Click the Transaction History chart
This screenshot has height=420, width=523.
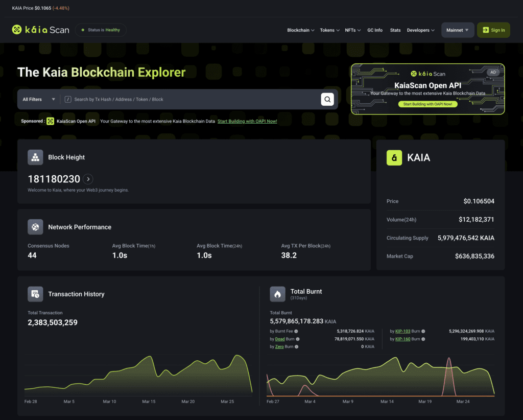click(x=138, y=375)
